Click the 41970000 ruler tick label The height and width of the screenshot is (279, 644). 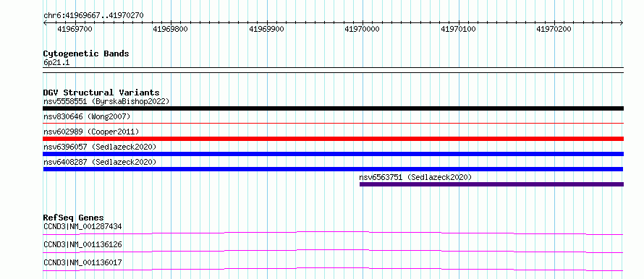coord(363,29)
